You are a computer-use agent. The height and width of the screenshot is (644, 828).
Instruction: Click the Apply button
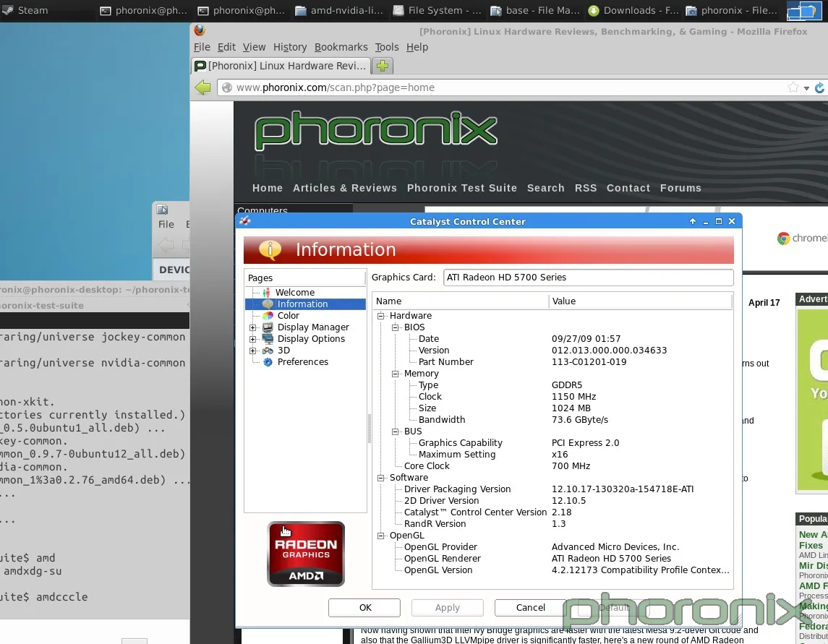(448, 608)
